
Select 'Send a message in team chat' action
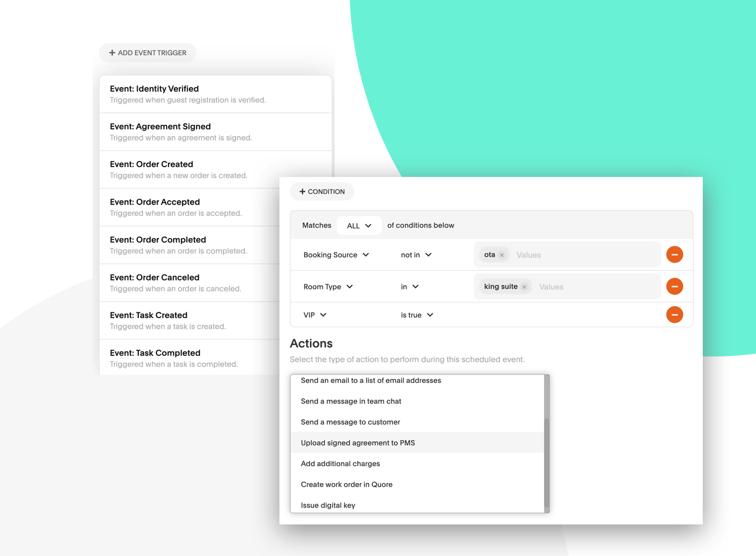(417, 401)
